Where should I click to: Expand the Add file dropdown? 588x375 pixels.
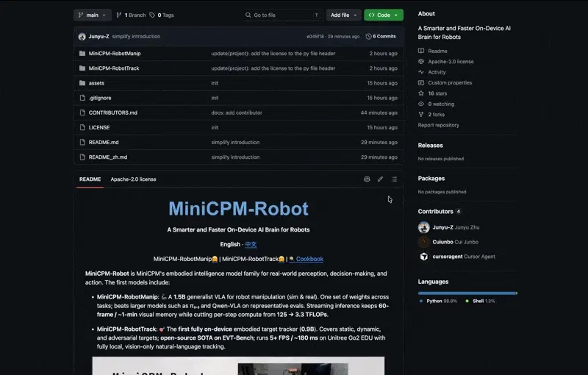pos(343,15)
